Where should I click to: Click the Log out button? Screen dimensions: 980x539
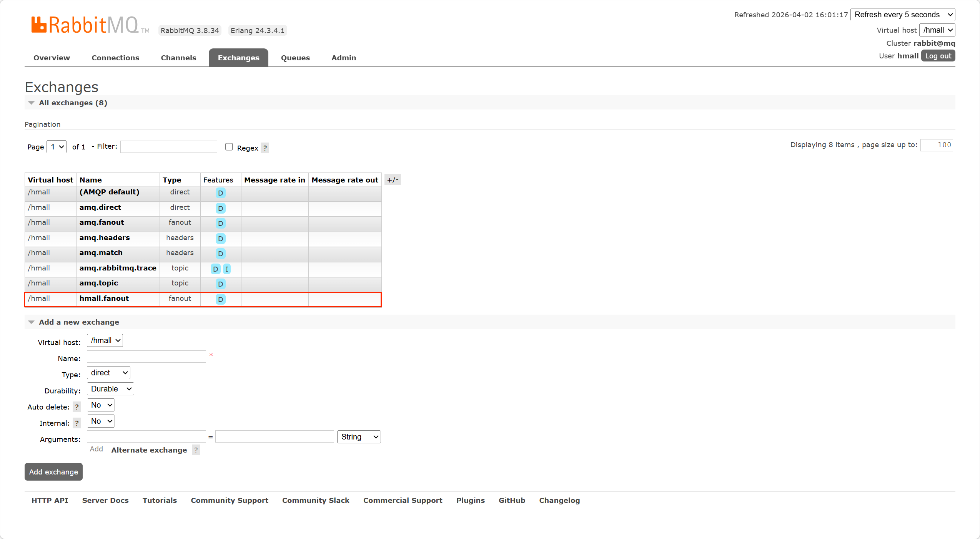tap(938, 56)
